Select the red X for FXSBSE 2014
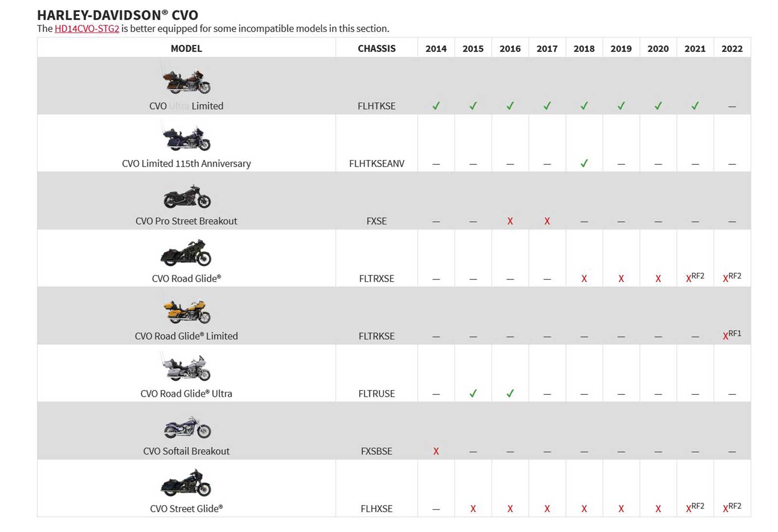Screen dimensions: 778x532 pos(436,451)
